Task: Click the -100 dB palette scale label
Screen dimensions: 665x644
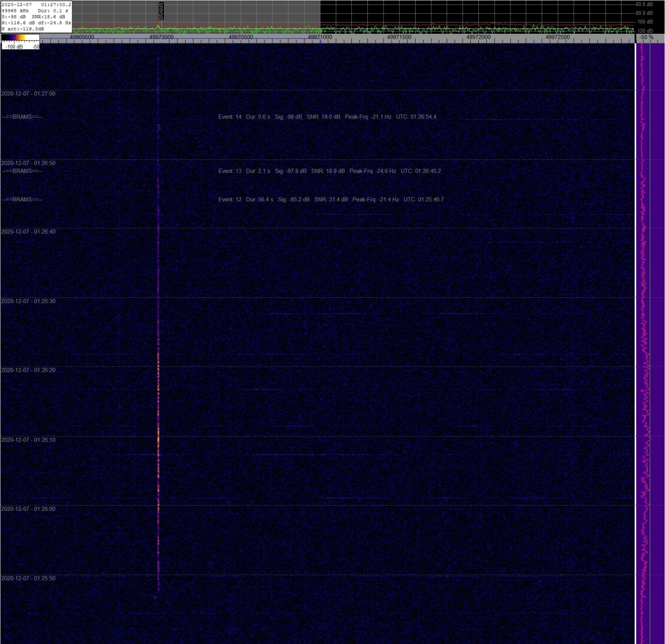Action: pyautogui.click(x=14, y=47)
